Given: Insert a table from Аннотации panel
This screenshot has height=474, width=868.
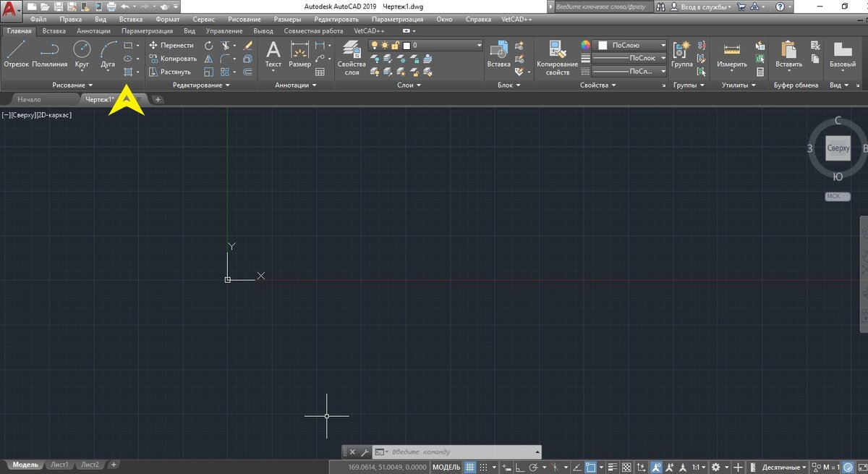Looking at the screenshot, I should coord(320,72).
